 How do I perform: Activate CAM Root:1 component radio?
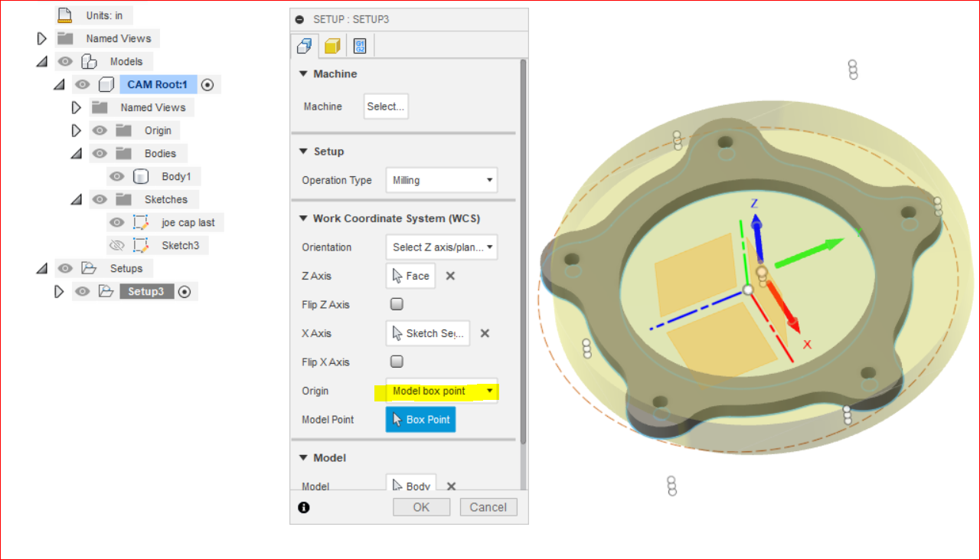pyautogui.click(x=207, y=85)
